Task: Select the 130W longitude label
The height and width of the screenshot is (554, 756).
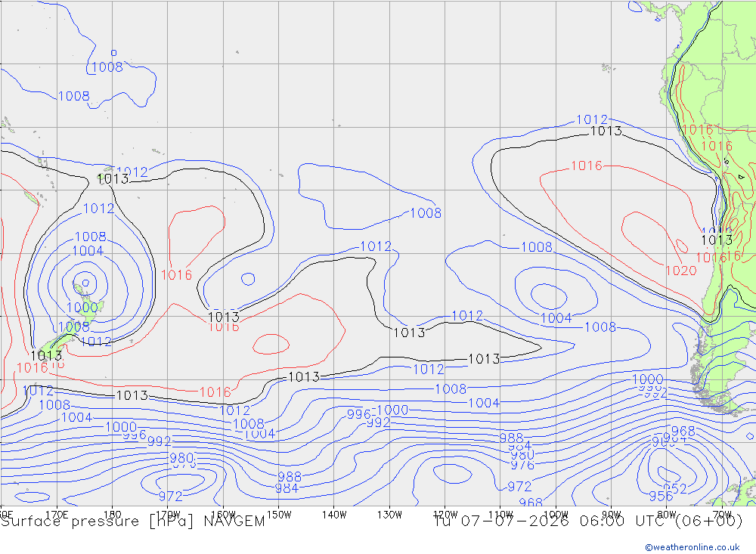Action: click(390, 515)
